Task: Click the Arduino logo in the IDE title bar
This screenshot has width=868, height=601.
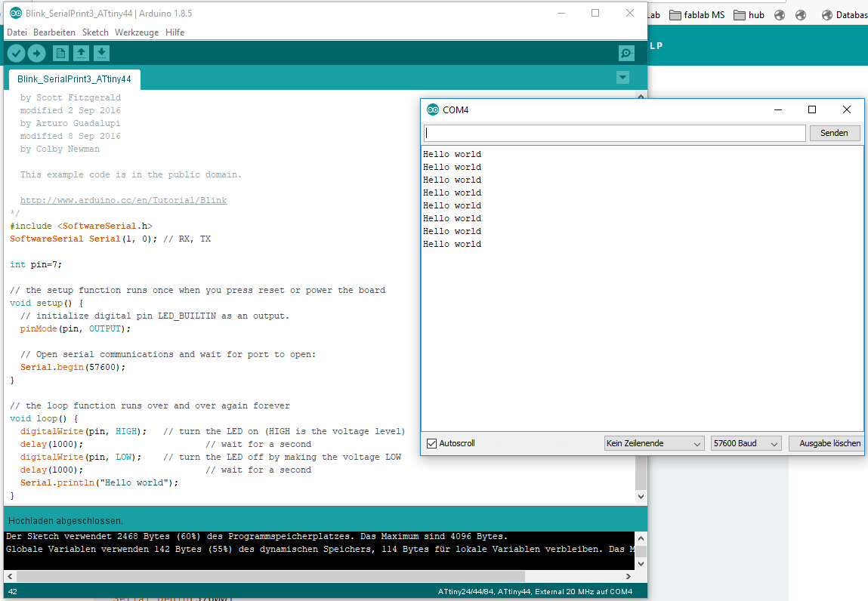Action: point(16,14)
